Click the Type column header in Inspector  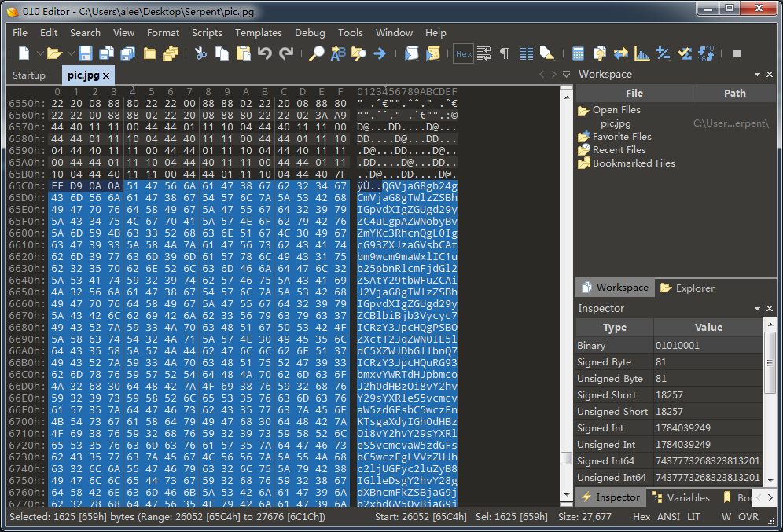[x=615, y=328]
